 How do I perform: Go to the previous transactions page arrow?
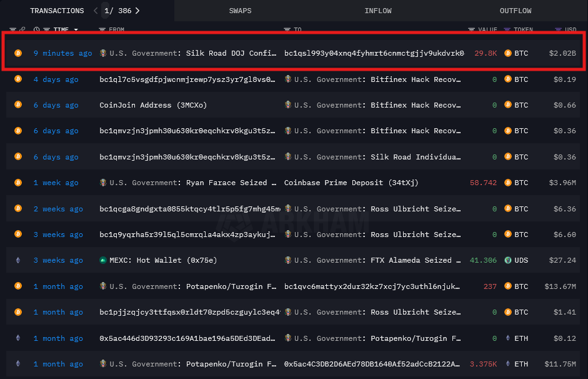pos(96,11)
